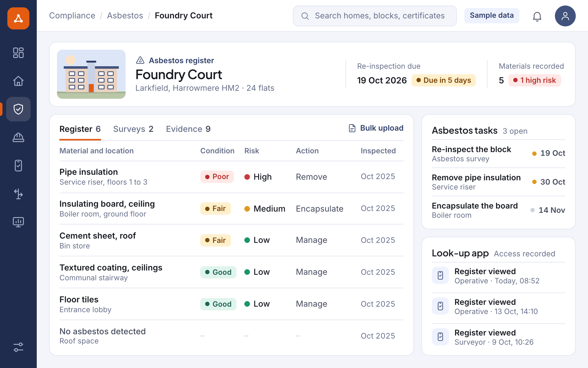This screenshot has height=368, width=588.
Task: Open the Remove pipe insulation task
Action: coord(499,182)
